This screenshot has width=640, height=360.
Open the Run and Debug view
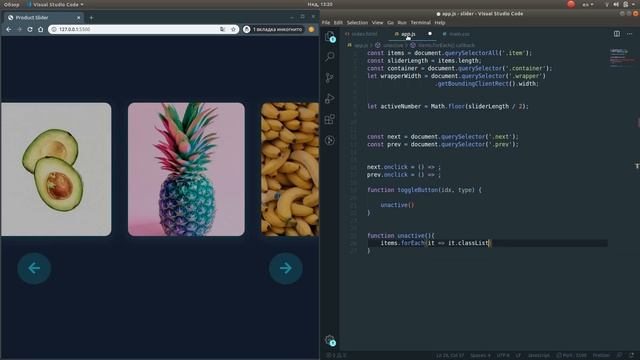pyautogui.click(x=330, y=98)
